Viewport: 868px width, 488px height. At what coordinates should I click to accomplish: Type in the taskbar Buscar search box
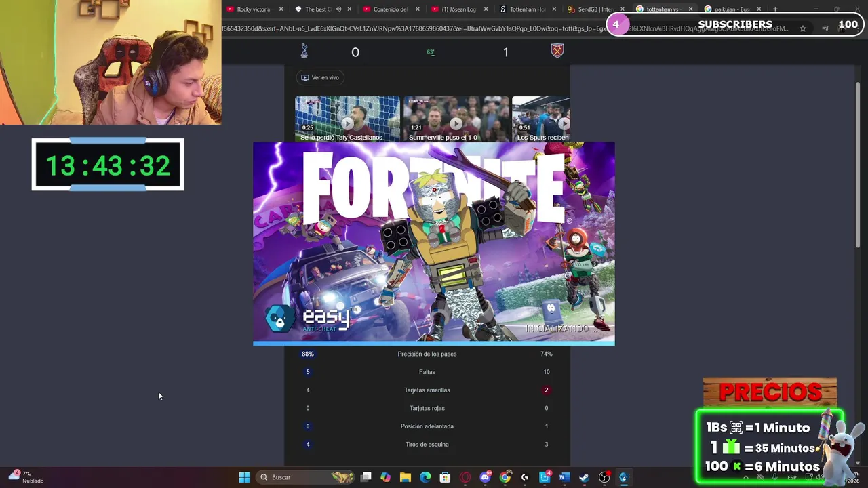click(x=307, y=477)
